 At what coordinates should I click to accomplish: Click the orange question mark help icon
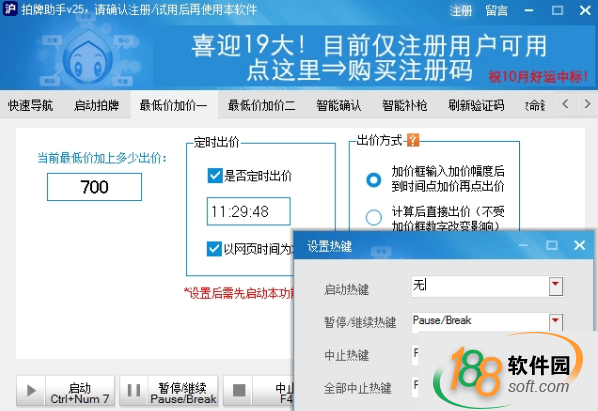click(413, 140)
